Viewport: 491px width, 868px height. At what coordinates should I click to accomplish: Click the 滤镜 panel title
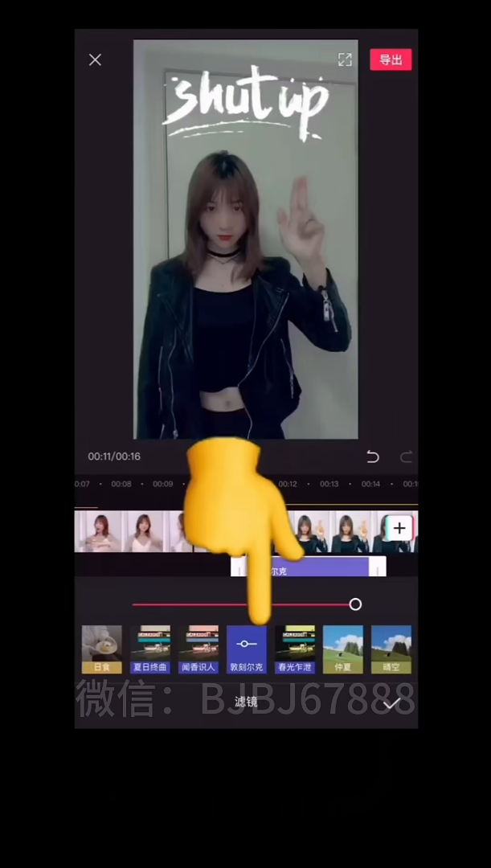click(246, 702)
